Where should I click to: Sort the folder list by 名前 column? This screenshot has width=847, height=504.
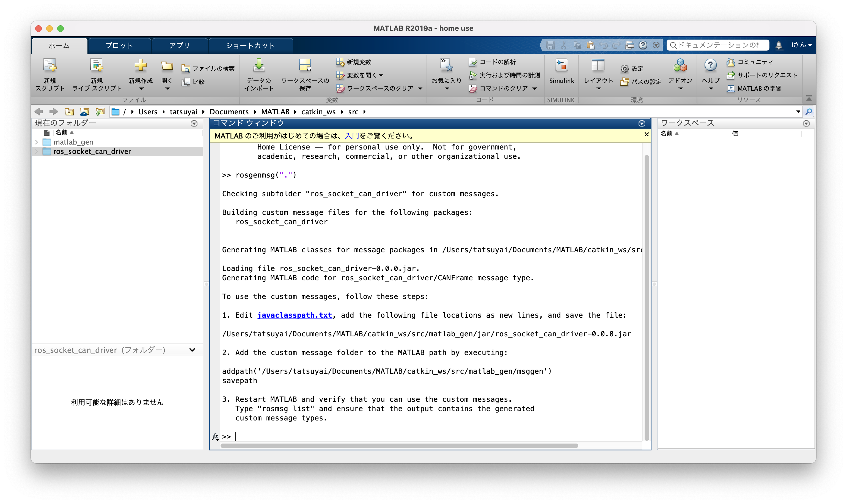[65, 132]
